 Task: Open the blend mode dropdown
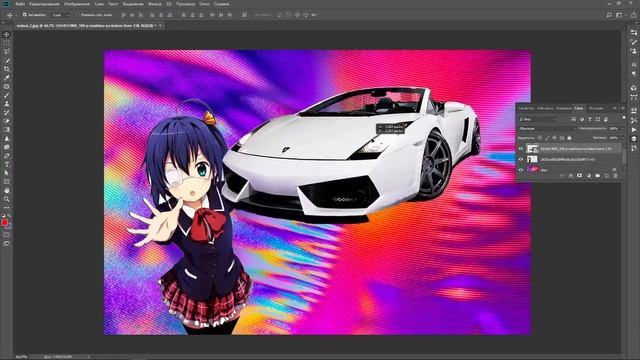pos(547,129)
